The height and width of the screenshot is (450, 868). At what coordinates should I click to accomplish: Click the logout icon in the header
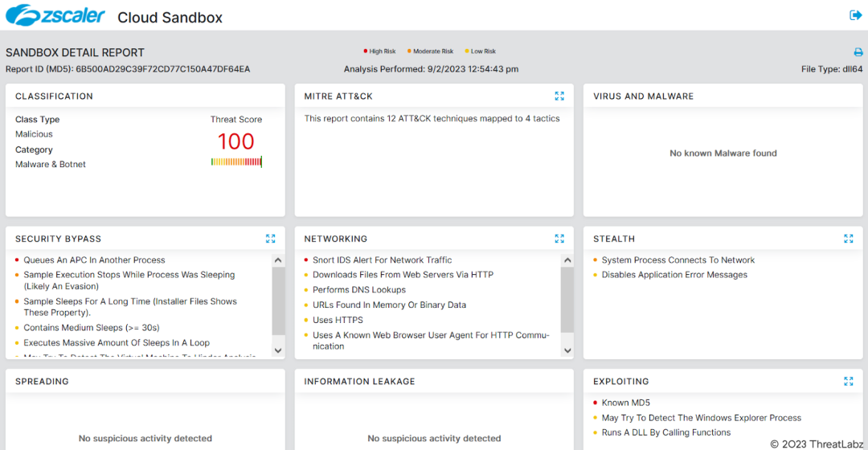(x=856, y=15)
